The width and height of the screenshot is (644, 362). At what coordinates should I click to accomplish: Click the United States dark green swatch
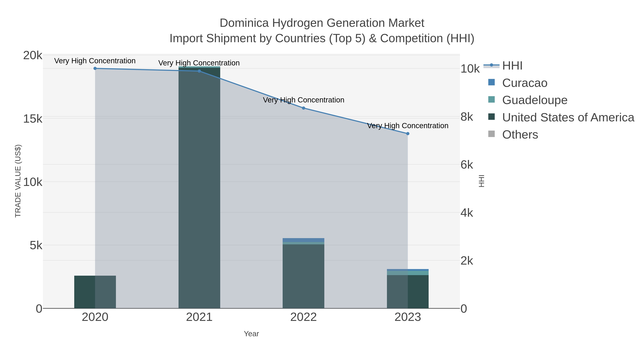[x=492, y=116]
